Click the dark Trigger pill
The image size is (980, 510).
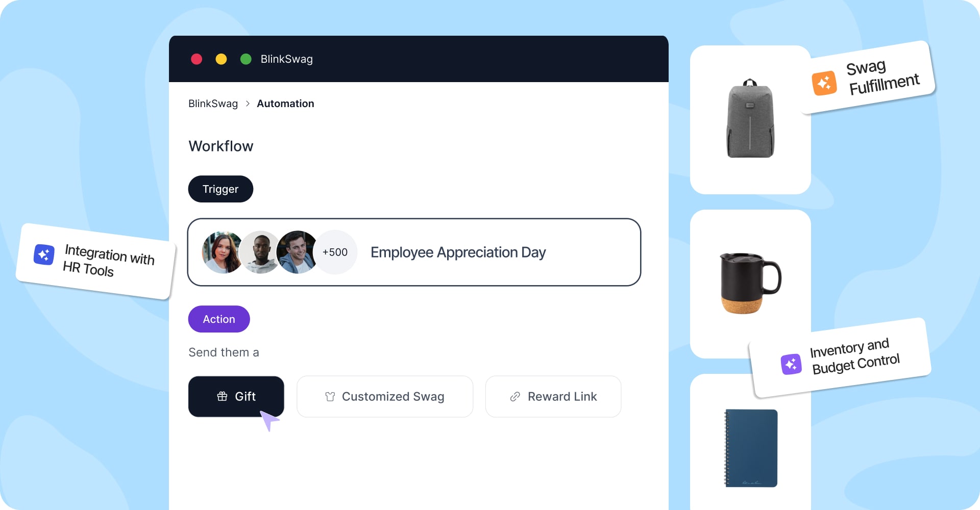pyautogui.click(x=220, y=189)
